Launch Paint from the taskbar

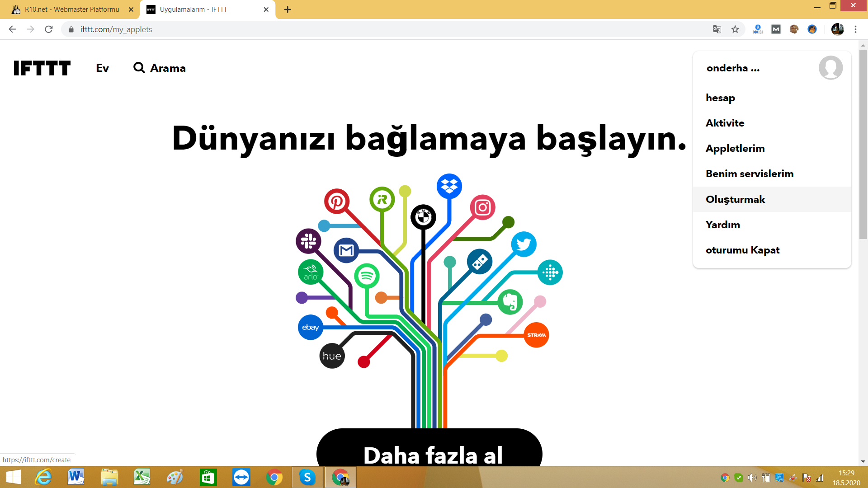click(175, 477)
